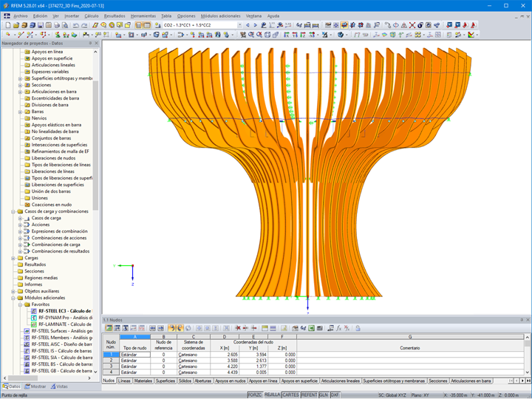
Task: Click the view in Y direction icon
Action: pos(295,35)
